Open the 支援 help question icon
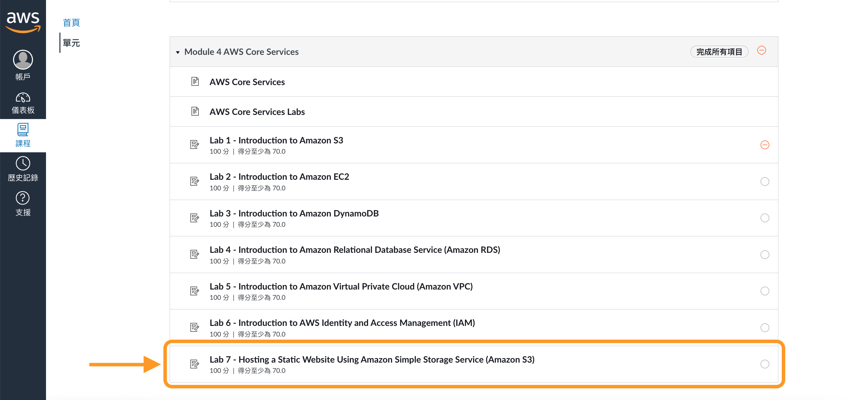Image resolution: width=868 pixels, height=400 pixels. click(23, 198)
